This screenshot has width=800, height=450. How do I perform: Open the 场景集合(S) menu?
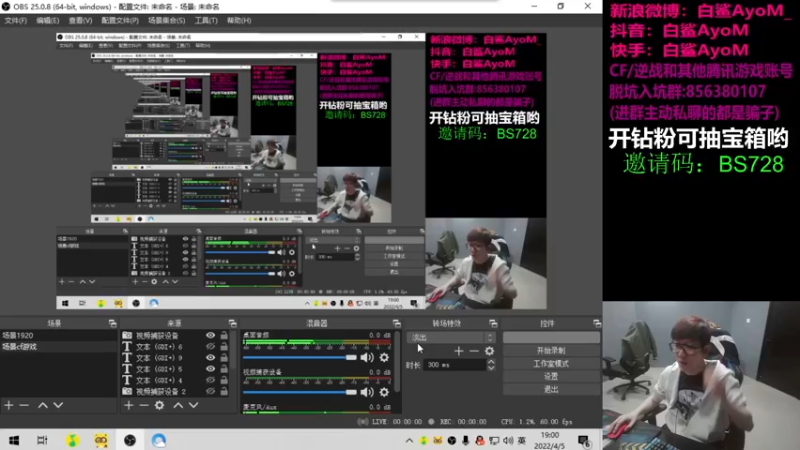click(166, 20)
